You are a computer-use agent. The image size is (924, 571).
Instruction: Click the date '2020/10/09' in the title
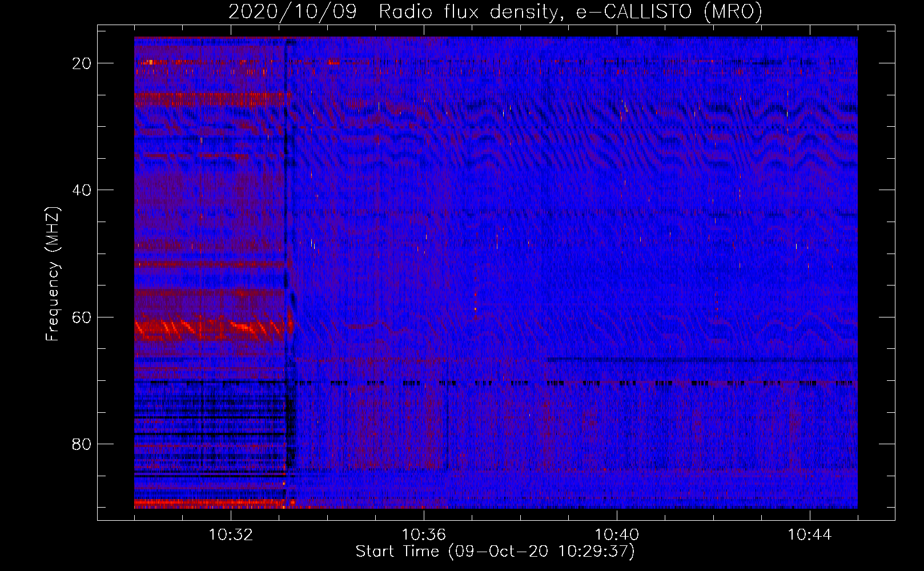292,11
